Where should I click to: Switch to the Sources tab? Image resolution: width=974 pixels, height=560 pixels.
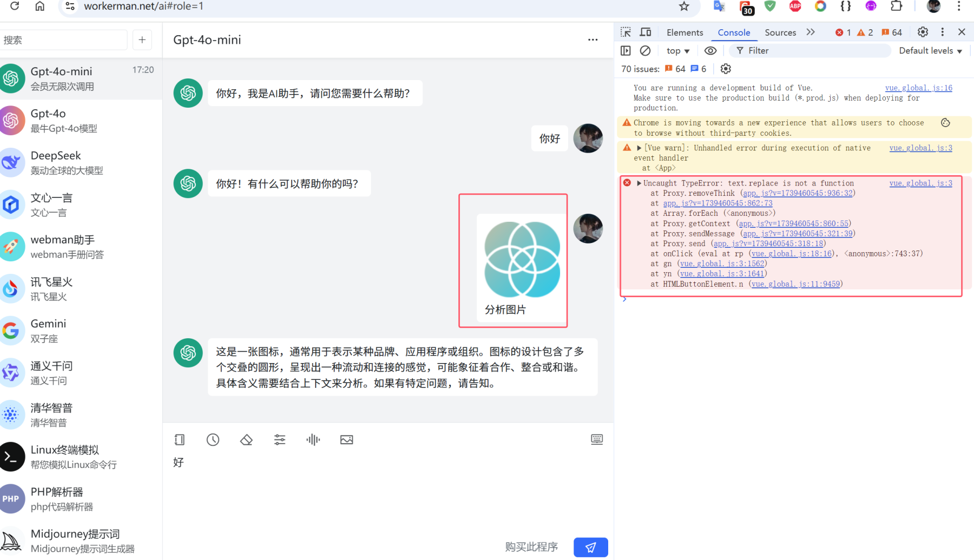click(780, 32)
